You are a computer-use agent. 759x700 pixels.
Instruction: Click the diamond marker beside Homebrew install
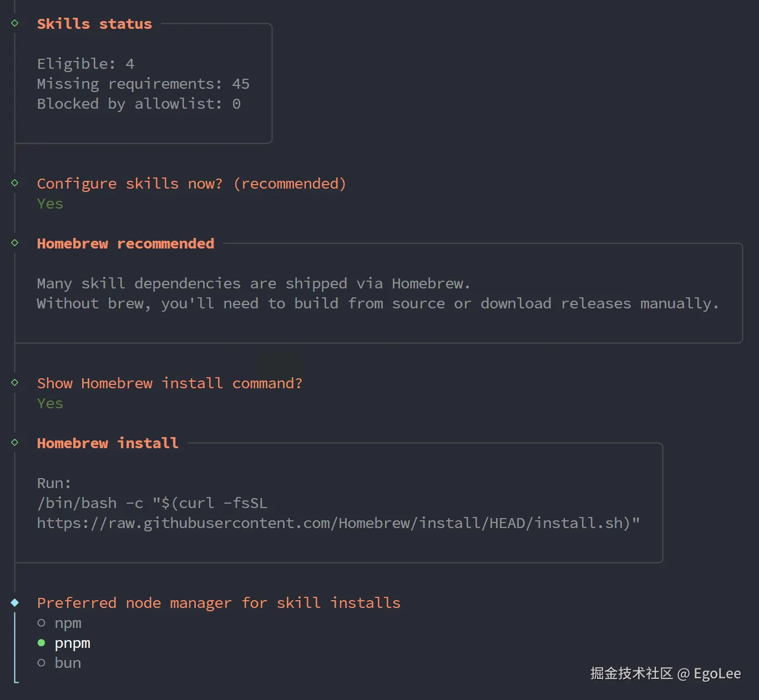pyautogui.click(x=15, y=443)
